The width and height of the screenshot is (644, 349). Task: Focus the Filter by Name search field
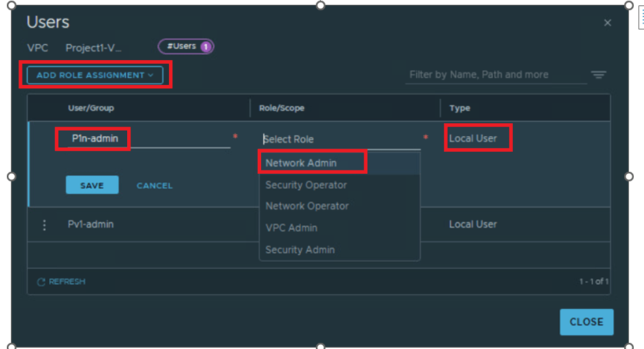pos(495,75)
